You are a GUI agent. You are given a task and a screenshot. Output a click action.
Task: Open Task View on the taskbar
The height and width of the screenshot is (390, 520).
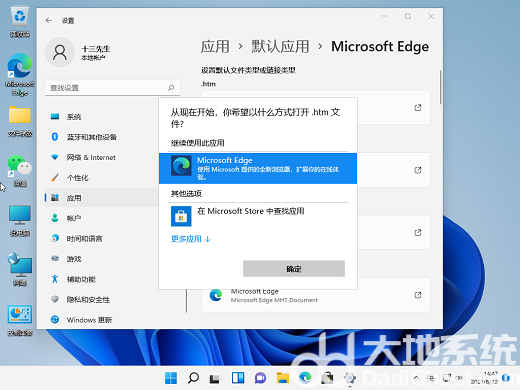pyautogui.click(x=215, y=378)
